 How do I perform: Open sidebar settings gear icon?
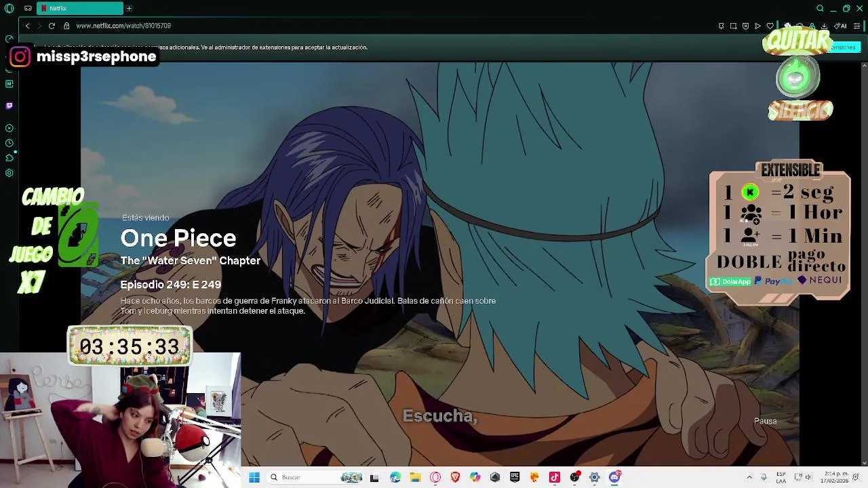(x=9, y=173)
